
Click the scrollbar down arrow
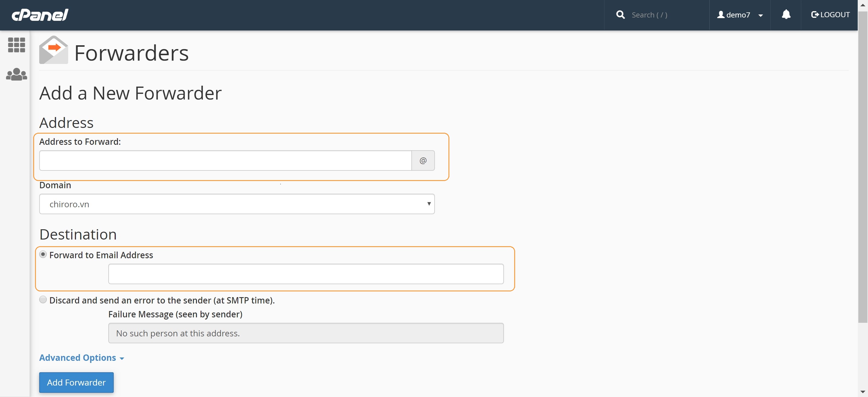pos(863,392)
